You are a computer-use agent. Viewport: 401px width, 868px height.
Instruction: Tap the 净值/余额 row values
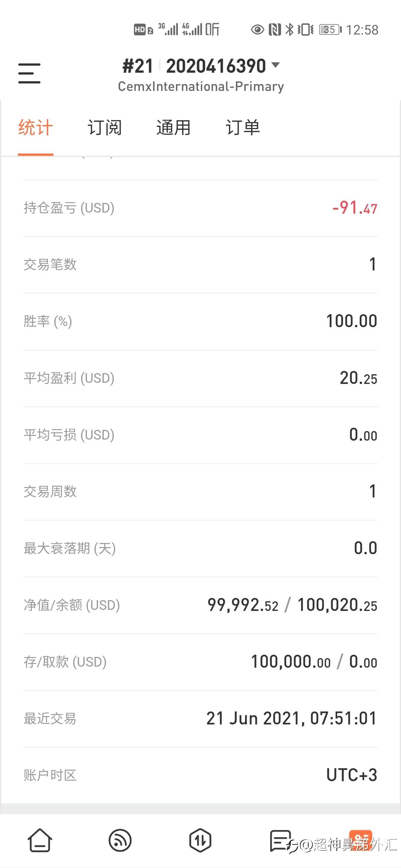292,605
